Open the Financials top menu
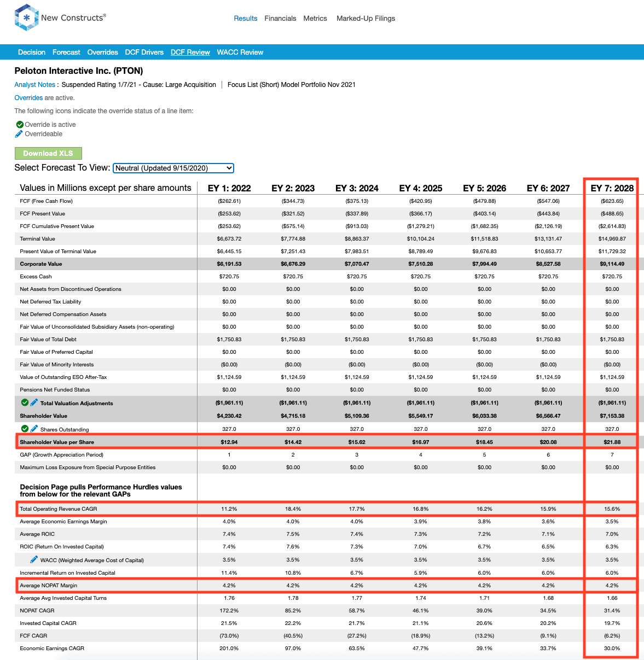Image resolution: width=644 pixels, height=660 pixels. tap(280, 18)
